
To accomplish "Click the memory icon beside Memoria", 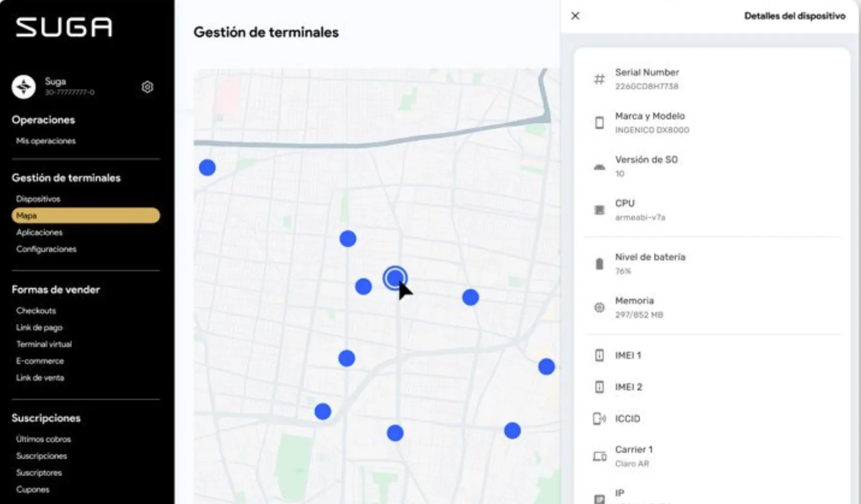I will [599, 307].
